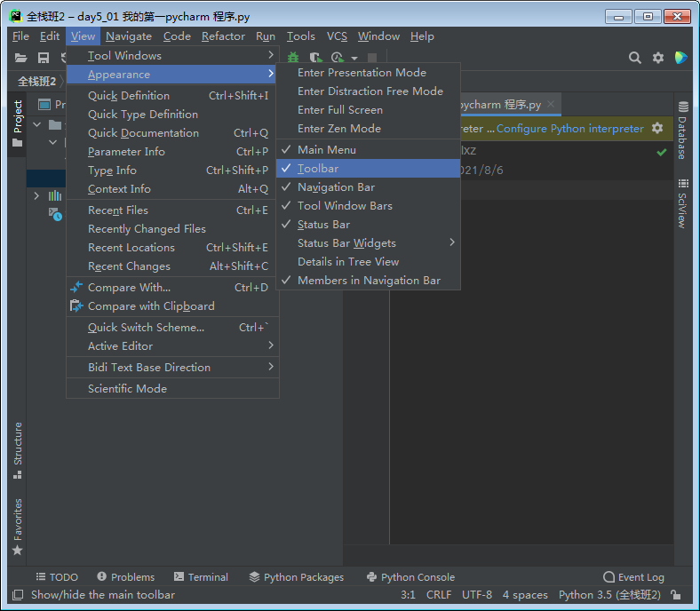
Task: Select Enter Zen Mode
Action: [x=369, y=129]
